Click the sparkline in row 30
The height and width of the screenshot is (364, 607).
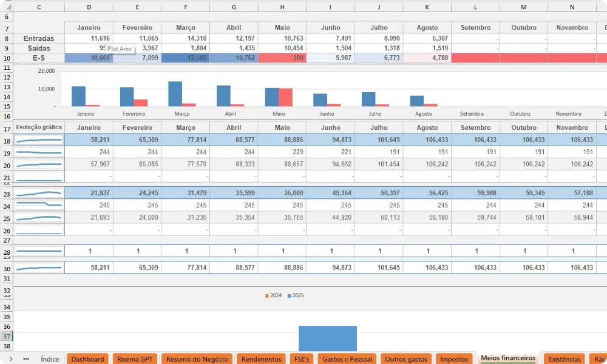pyautogui.click(x=39, y=268)
